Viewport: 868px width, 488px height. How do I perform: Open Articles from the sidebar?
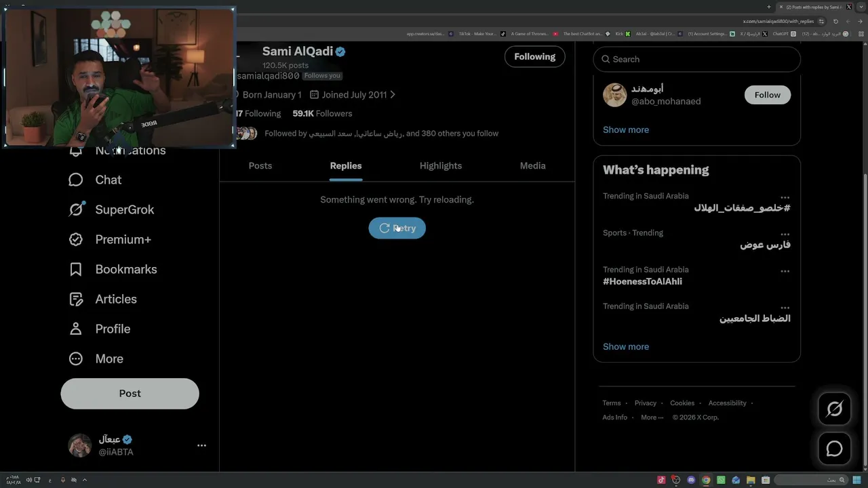click(x=102, y=299)
